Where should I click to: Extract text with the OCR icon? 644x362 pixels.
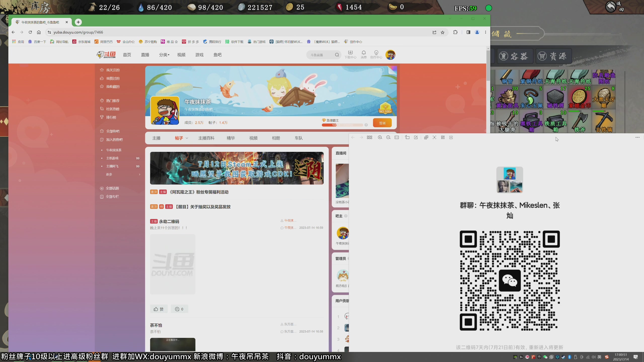pyautogui.click(x=434, y=138)
